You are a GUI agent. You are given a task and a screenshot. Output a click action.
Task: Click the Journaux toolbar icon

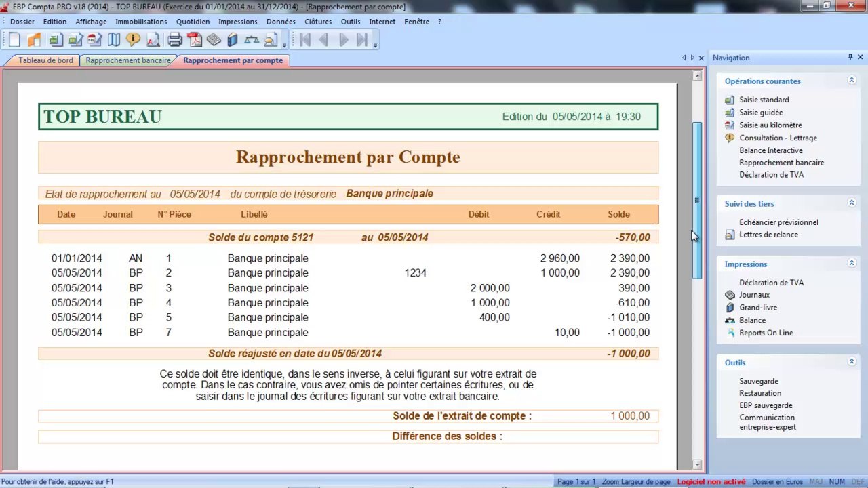click(214, 40)
